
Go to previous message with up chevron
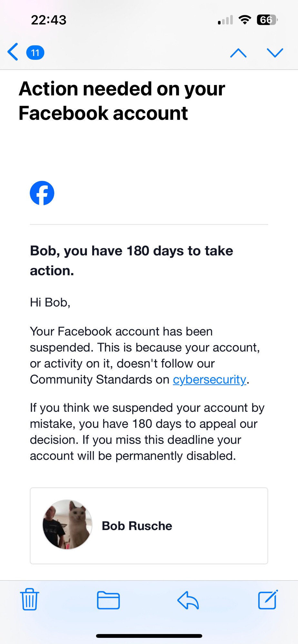tap(238, 53)
